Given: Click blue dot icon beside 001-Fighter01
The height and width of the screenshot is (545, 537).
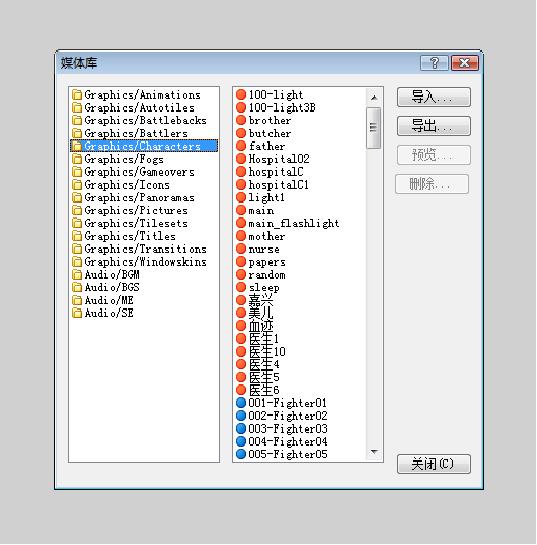Looking at the screenshot, I should (x=241, y=403).
